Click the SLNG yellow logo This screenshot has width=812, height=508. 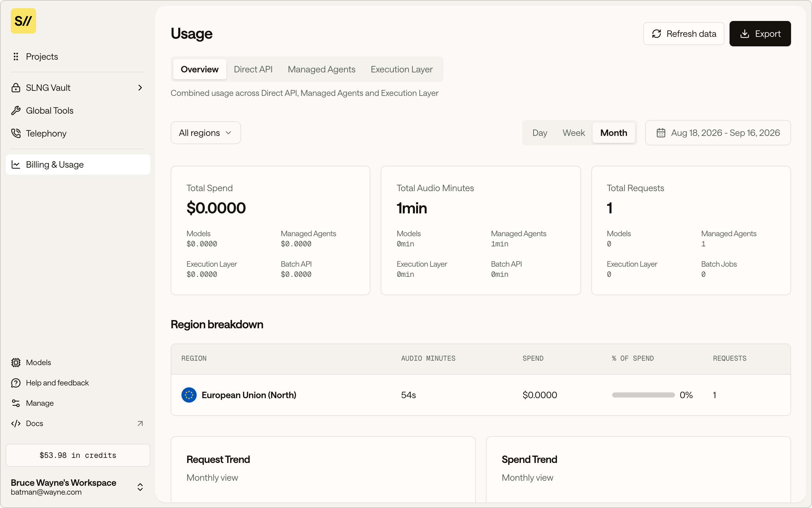pyautogui.click(x=23, y=21)
